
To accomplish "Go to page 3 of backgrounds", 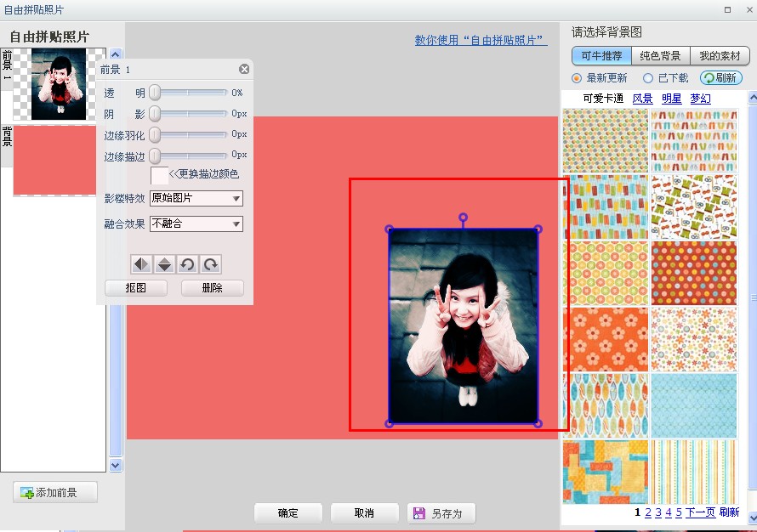I will [x=658, y=512].
